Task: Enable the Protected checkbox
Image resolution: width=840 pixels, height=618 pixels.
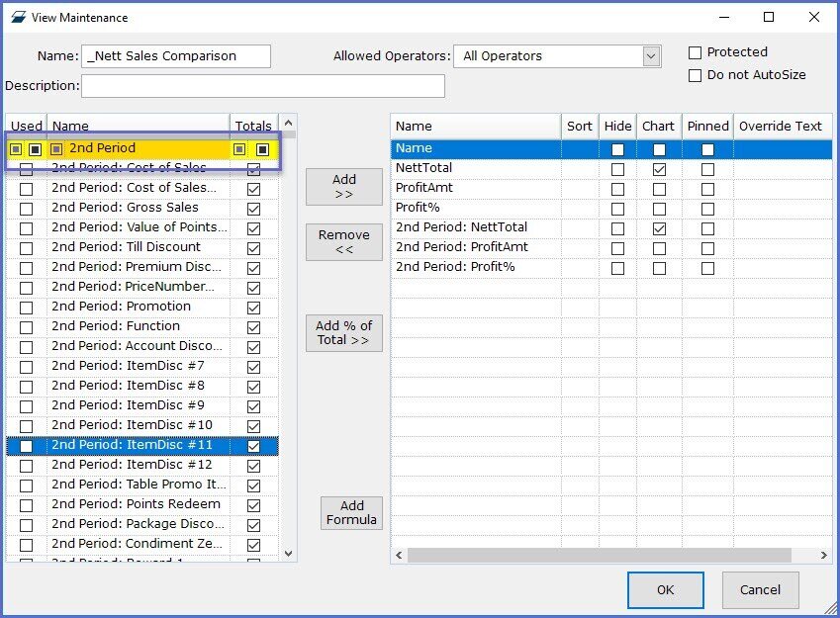Action: tap(695, 52)
